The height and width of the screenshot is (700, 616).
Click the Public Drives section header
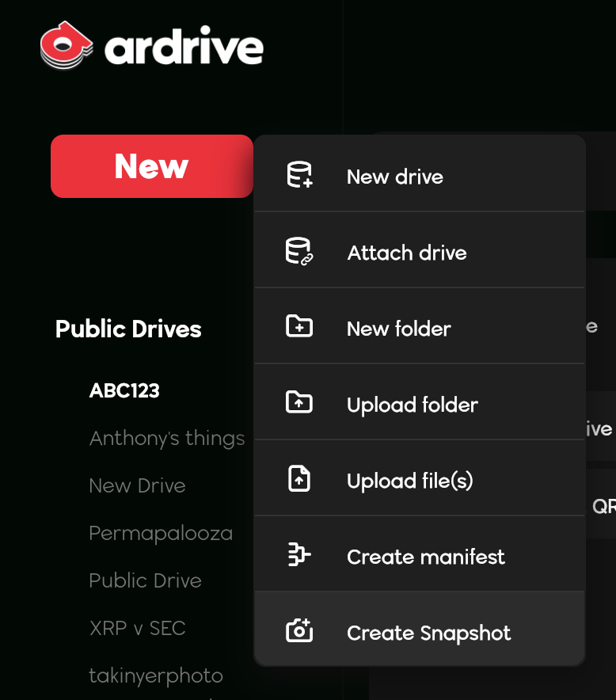[x=128, y=329]
